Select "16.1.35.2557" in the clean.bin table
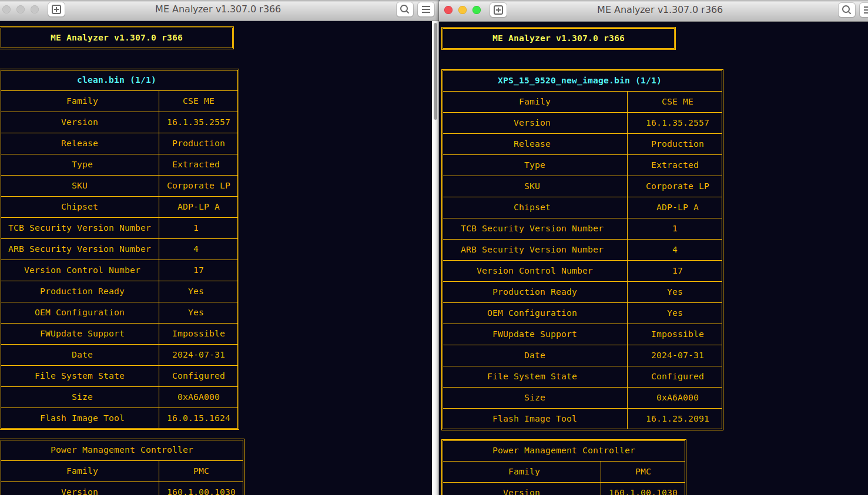Image resolution: width=868 pixels, height=495 pixels. [199, 122]
